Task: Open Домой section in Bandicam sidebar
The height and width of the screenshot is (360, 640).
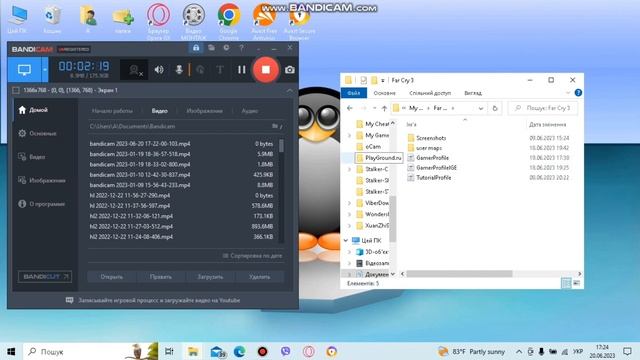Action: tap(33, 110)
